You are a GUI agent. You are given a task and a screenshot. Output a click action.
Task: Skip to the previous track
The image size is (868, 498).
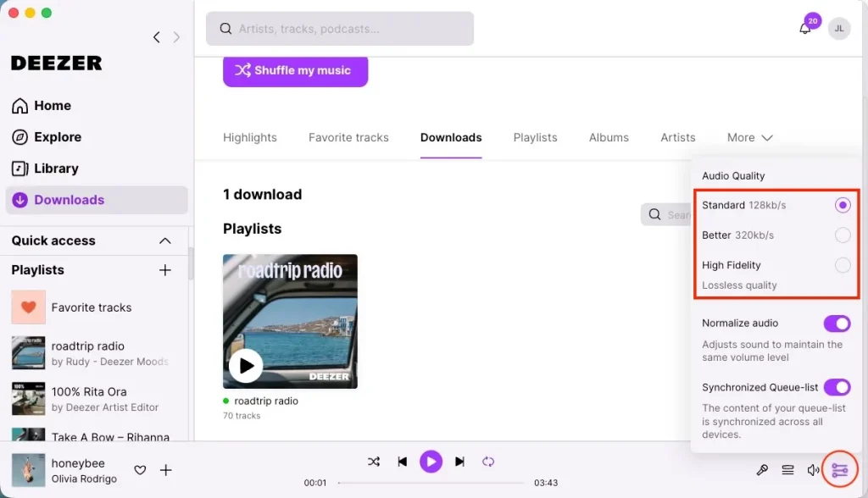click(x=403, y=462)
